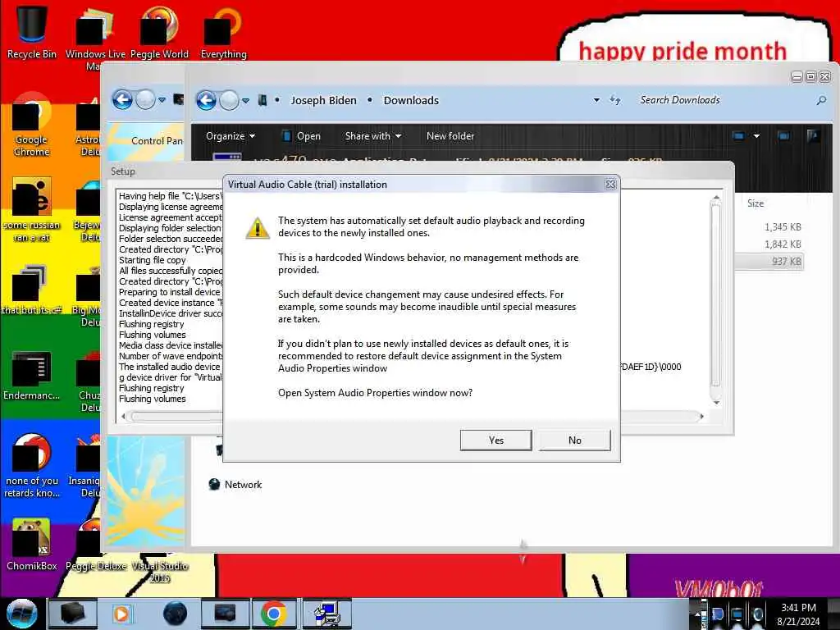Go back in the Downloads explorer window
840x630 pixels.
click(206, 100)
